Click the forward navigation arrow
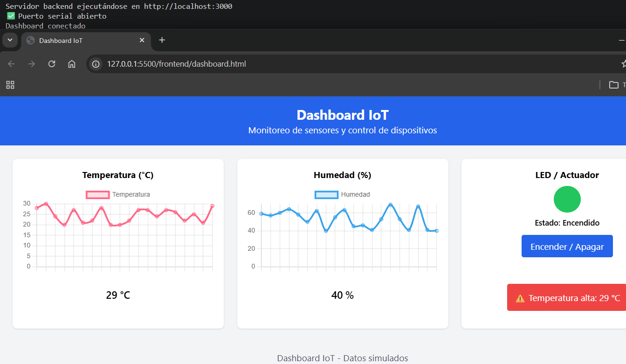 31,64
